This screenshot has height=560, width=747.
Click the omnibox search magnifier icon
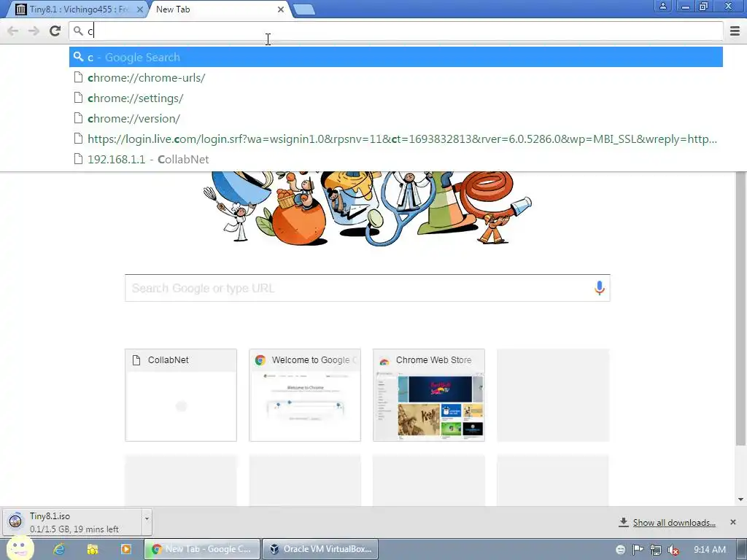pyautogui.click(x=78, y=31)
